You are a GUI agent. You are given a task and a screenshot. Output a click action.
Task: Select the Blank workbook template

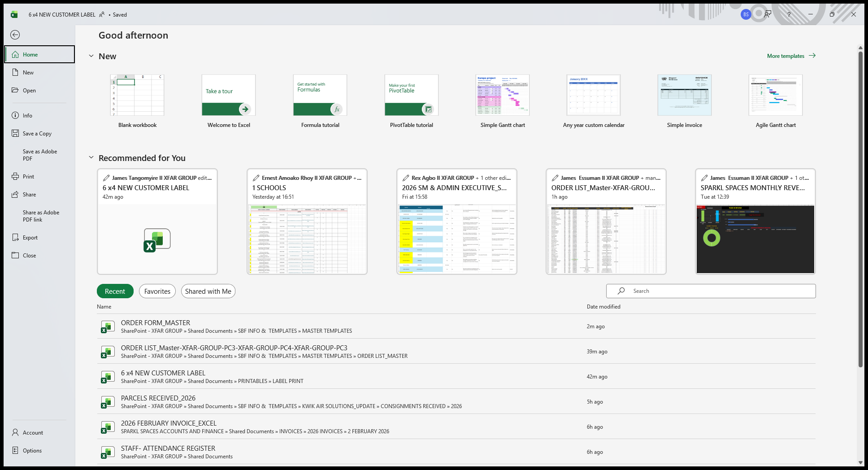pos(137,96)
